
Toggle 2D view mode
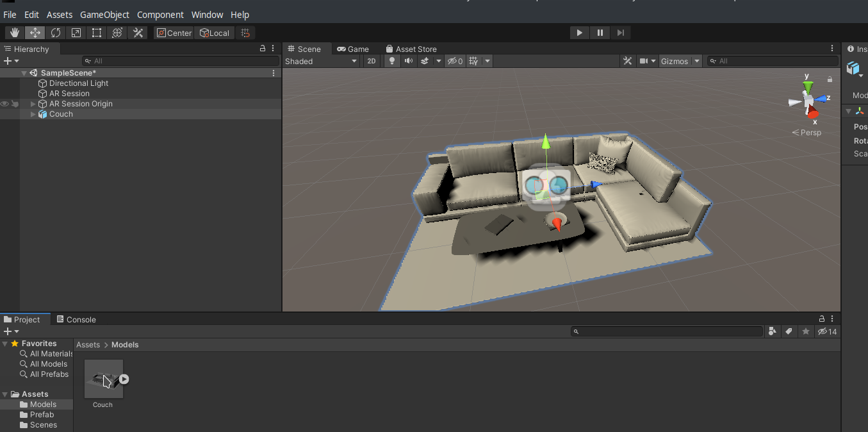(x=372, y=61)
